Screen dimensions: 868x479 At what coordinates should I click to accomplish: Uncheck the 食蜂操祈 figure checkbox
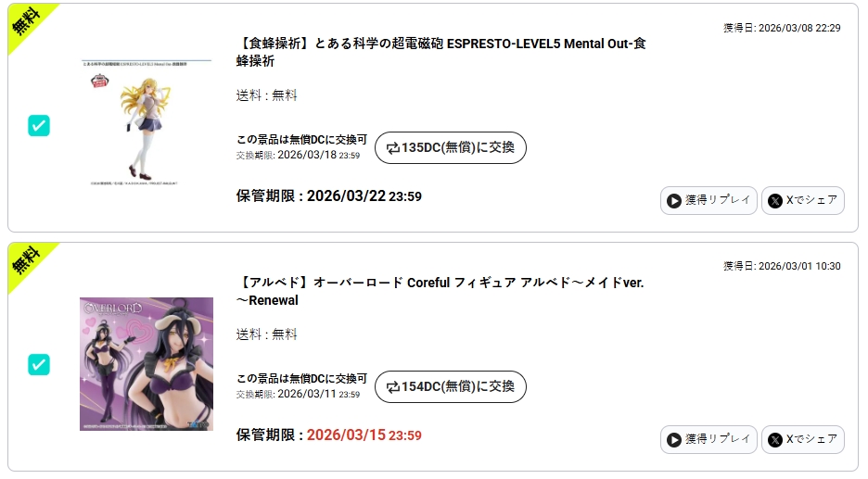click(39, 125)
